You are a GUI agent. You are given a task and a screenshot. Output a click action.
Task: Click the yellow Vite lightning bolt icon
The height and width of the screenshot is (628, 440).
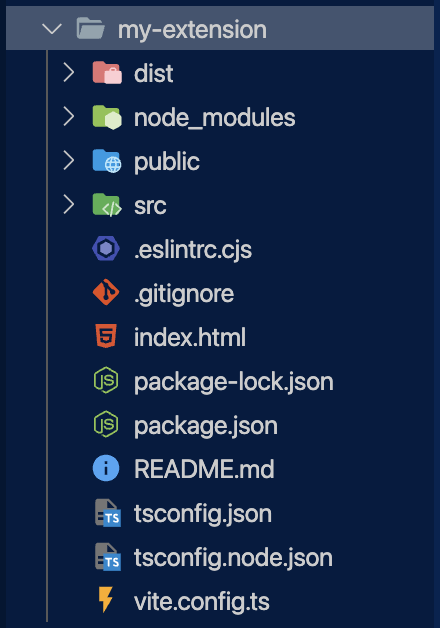click(x=105, y=600)
